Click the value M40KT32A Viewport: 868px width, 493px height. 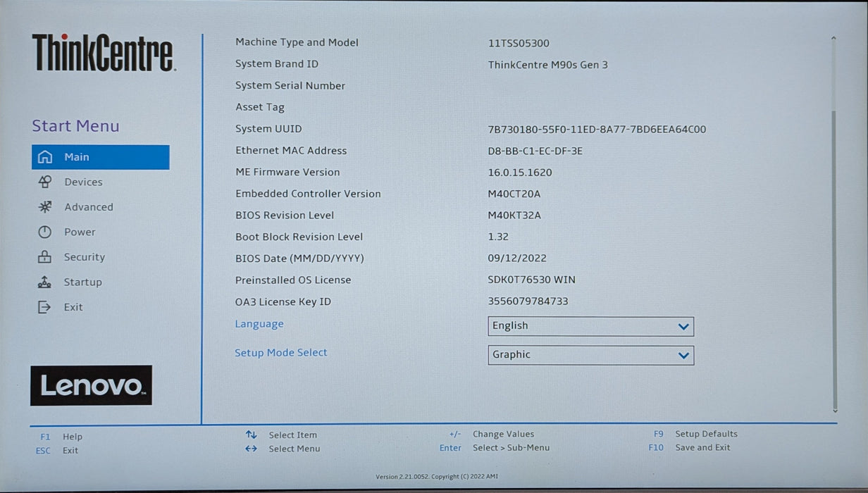pos(514,216)
